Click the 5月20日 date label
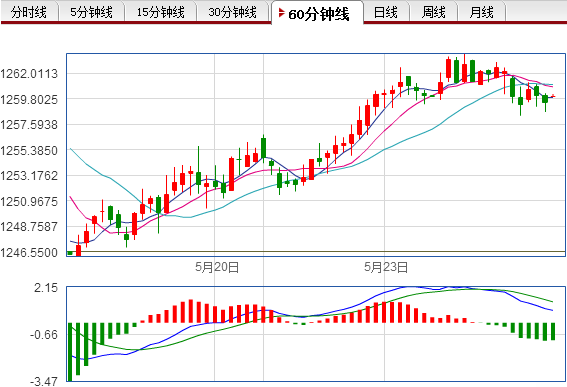The width and height of the screenshot is (567, 387). tap(217, 267)
